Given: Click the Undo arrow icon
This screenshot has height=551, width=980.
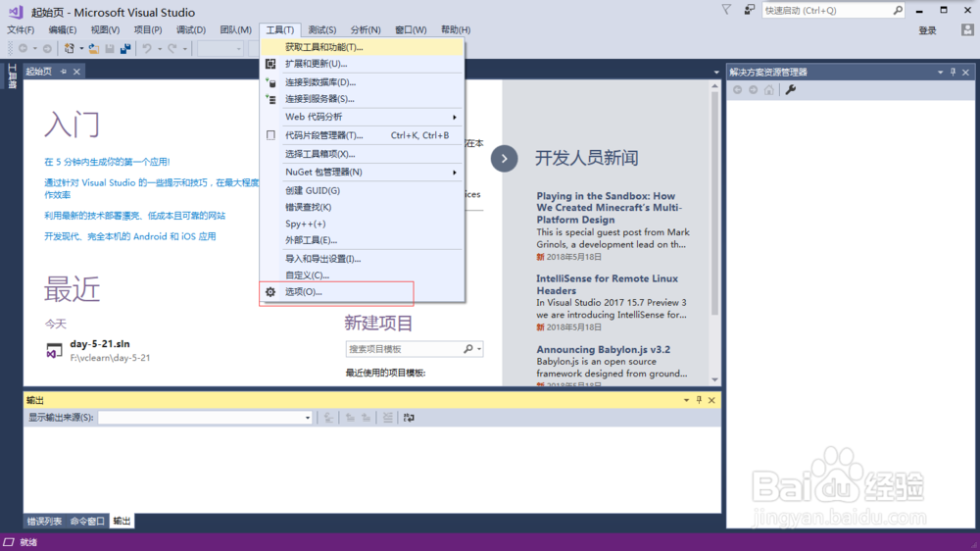Looking at the screenshot, I should point(147,49).
